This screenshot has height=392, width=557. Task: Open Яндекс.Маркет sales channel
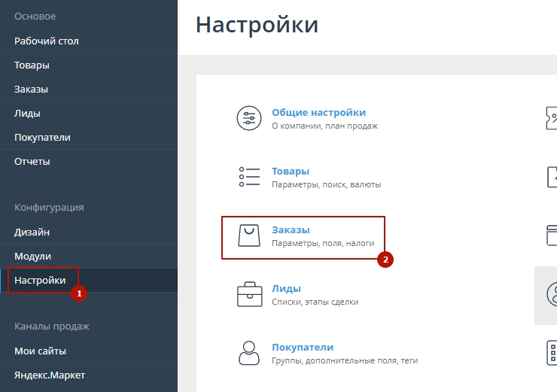[x=49, y=375]
